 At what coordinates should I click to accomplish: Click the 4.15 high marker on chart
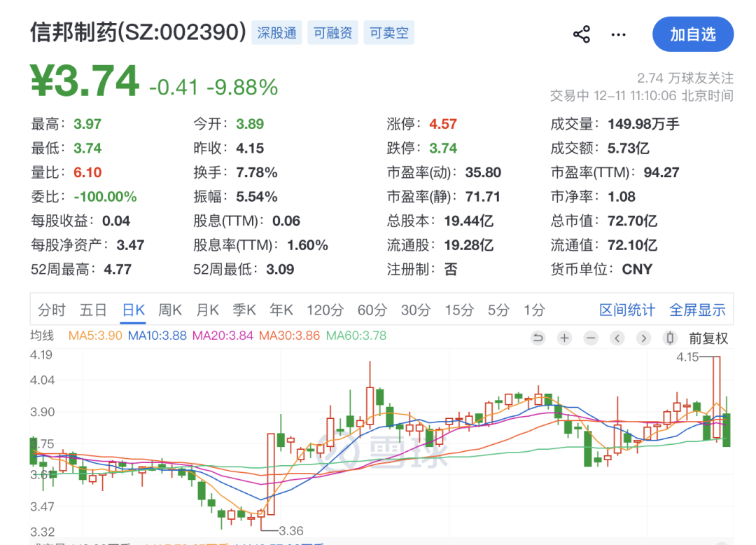pos(687,357)
